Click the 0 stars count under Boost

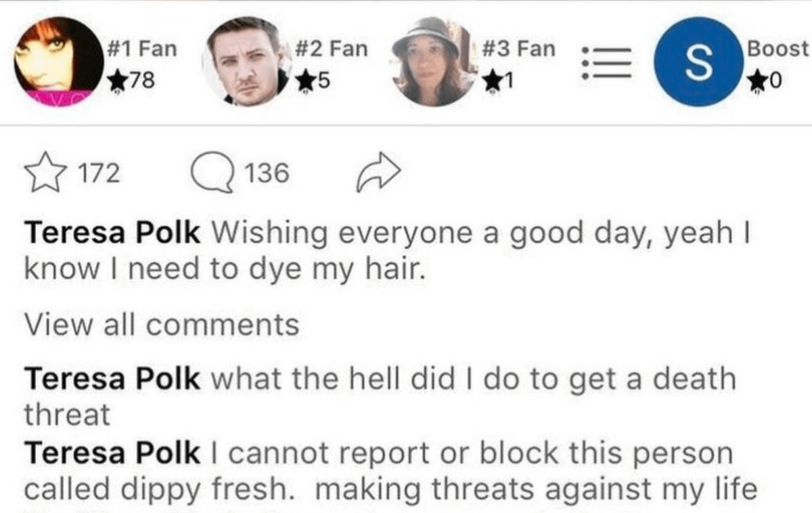(x=767, y=81)
